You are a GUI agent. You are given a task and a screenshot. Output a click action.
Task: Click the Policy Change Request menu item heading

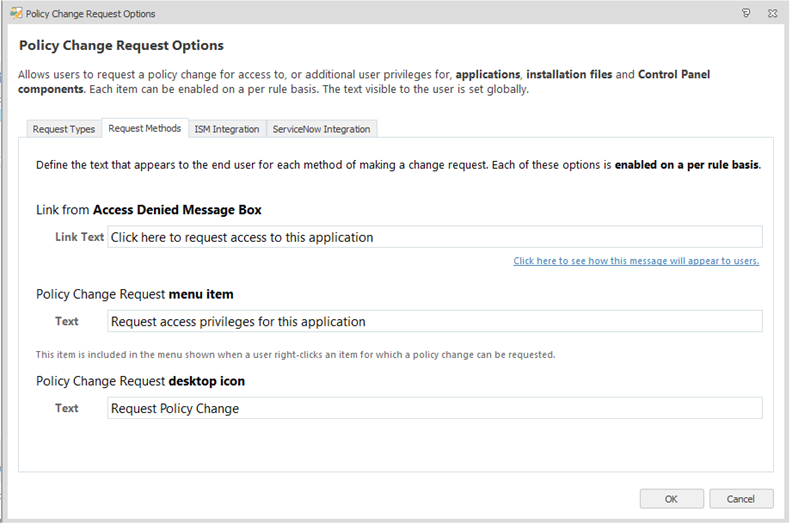tap(135, 294)
